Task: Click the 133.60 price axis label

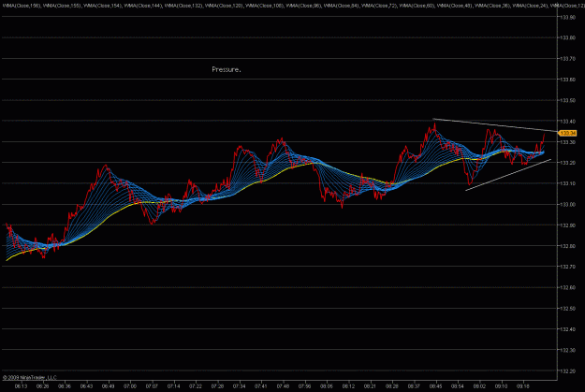Action: (568, 80)
